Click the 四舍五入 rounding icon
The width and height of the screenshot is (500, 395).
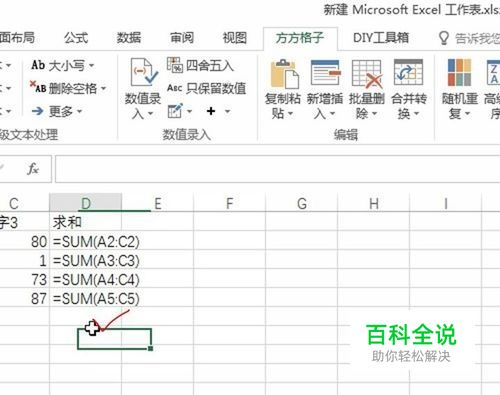175,65
